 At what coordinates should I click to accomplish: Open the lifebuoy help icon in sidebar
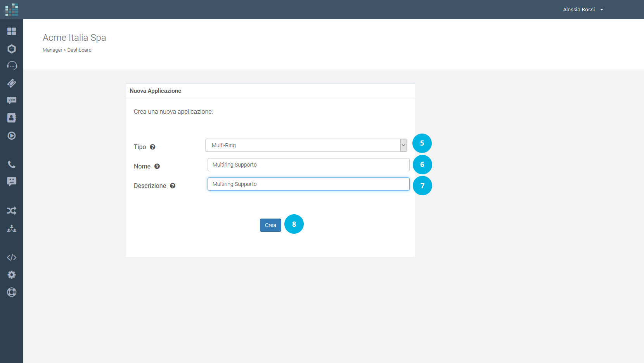pos(12,292)
